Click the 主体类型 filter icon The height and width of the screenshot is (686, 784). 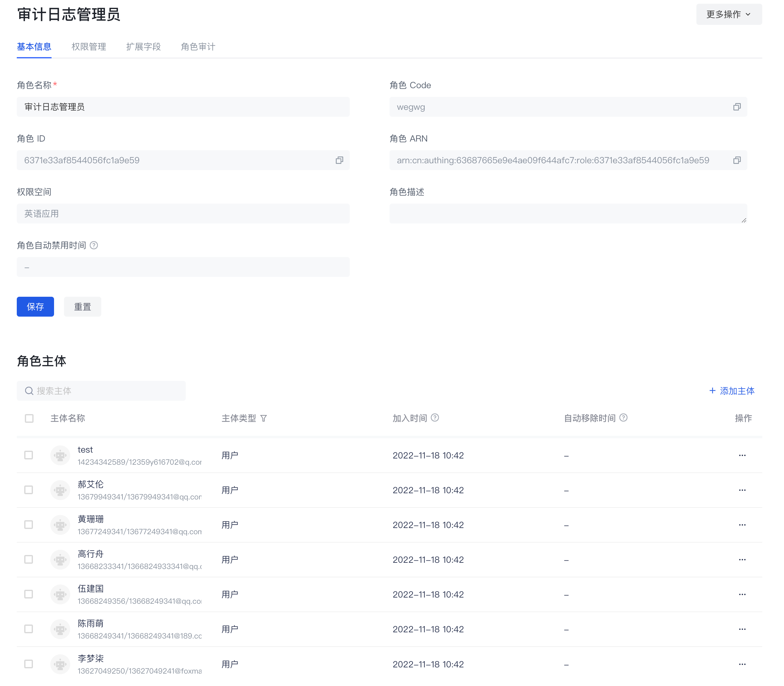(263, 418)
